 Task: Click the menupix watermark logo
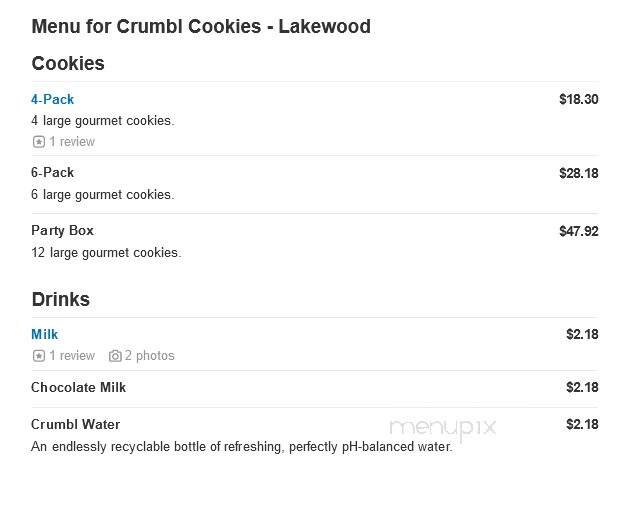(442, 428)
